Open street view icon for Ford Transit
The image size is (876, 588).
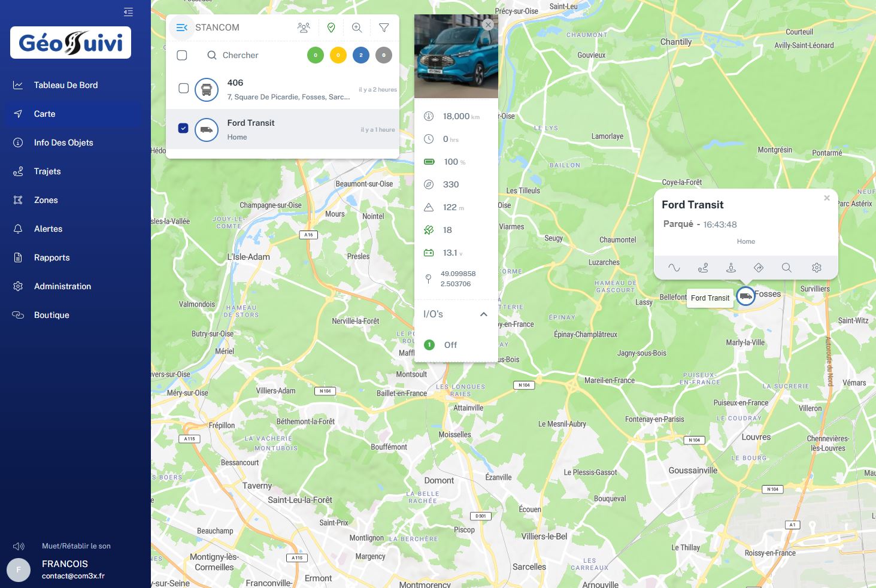tap(731, 268)
